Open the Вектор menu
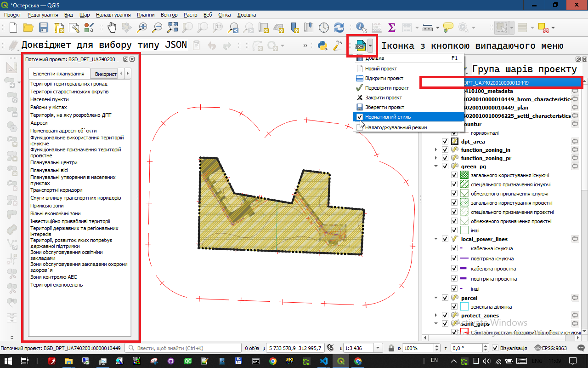The height and width of the screenshot is (368, 588). [169, 15]
